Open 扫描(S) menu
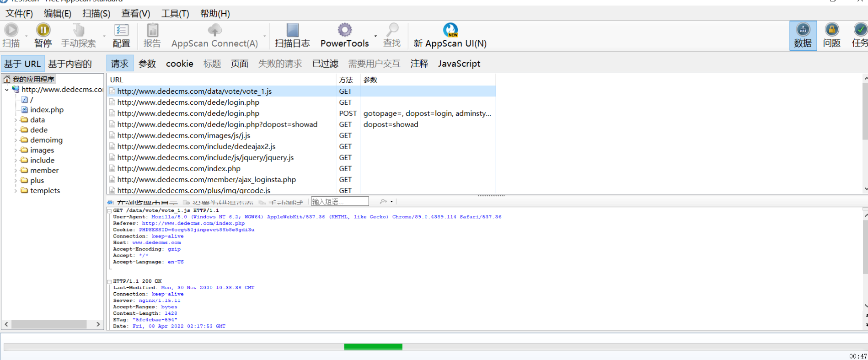Viewport: 868px width, 360px height. 96,14
